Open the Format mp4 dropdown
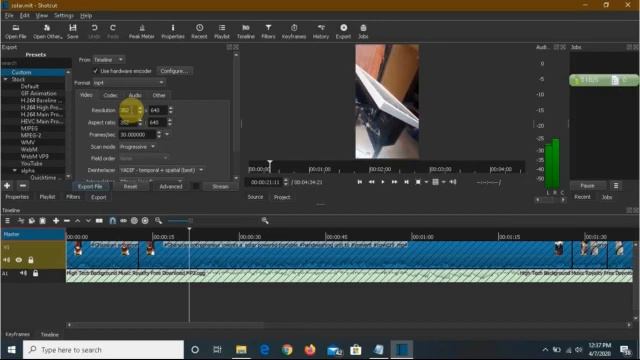 129,83
